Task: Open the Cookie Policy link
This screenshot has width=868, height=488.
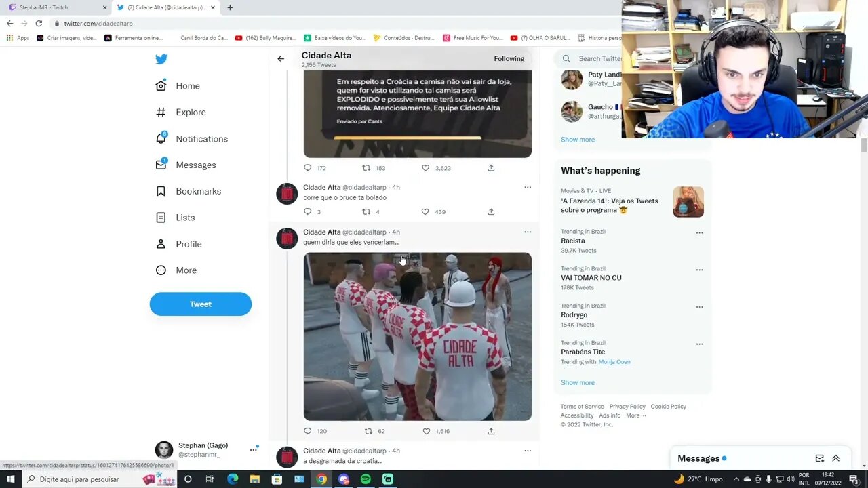Action: (669, 407)
